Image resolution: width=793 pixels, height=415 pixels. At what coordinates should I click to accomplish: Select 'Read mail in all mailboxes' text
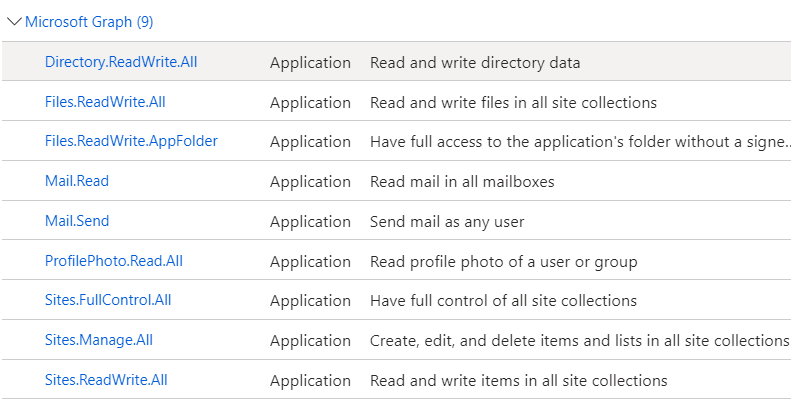click(x=462, y=182)
